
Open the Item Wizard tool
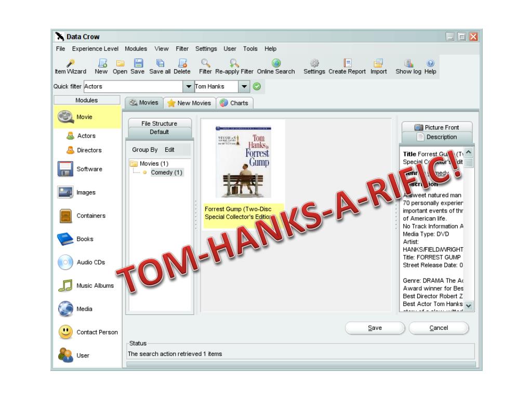[x=71, y=66]
